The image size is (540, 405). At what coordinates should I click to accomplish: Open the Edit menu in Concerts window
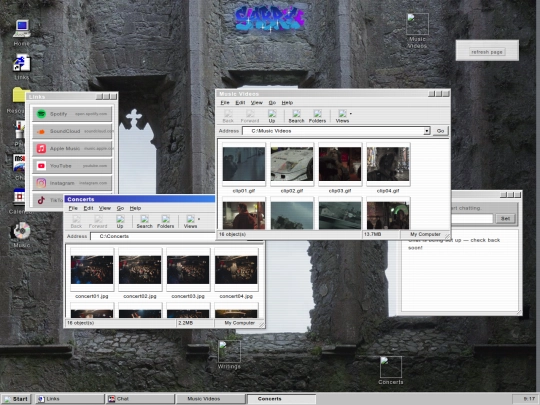(88, 208)
